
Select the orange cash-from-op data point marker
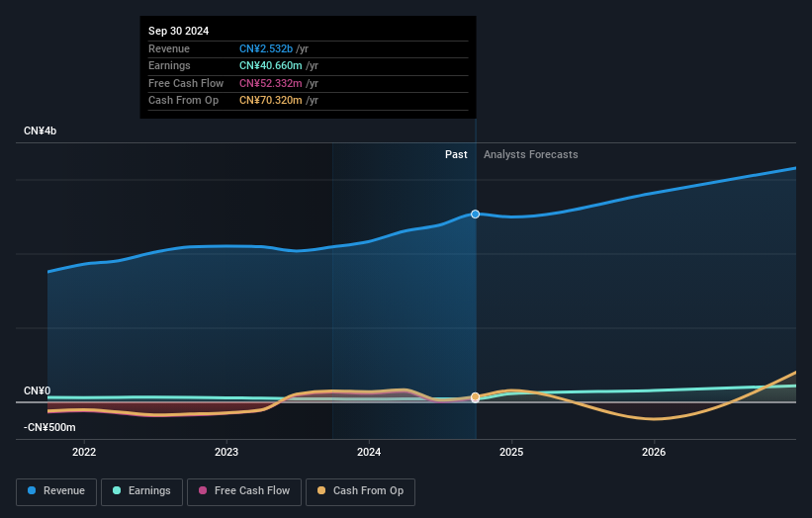[x=475, y=397]
